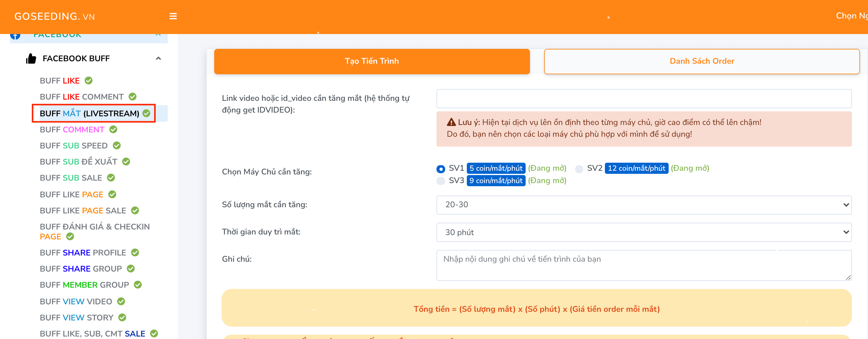Click green check icon beside BUFF LIKE
Viewport: 868px width, 339px height.
[89, 80]
